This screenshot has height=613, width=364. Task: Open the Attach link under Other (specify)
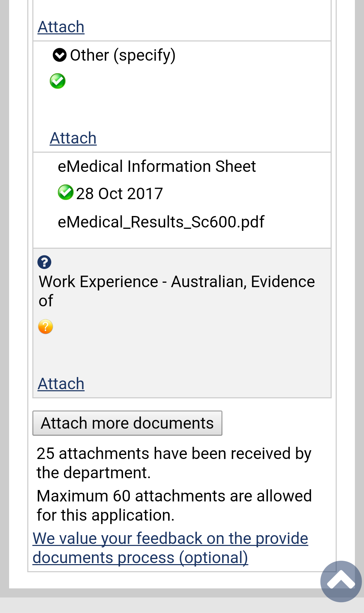click(x=73, y=138)
